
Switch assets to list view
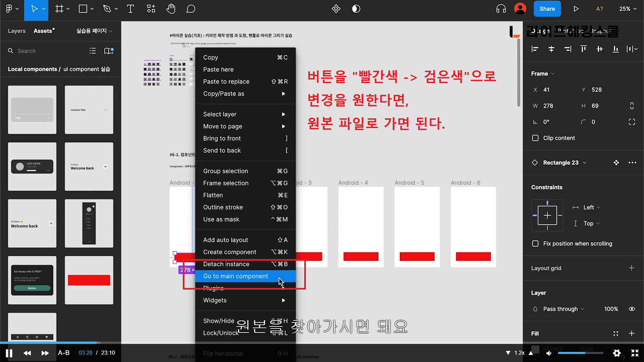(x=93, y=51)
